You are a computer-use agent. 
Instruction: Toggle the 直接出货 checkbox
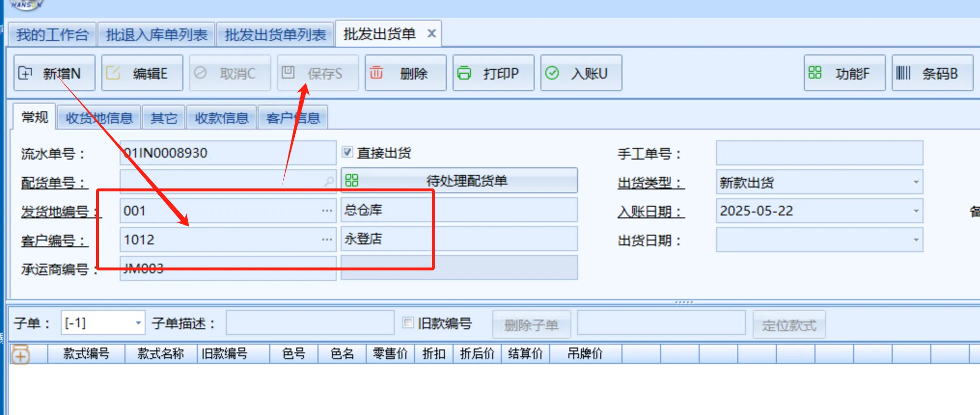tap(347, 152)
